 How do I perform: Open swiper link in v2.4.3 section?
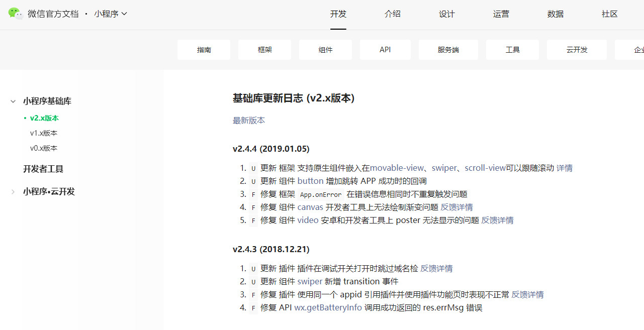[310, 282]
